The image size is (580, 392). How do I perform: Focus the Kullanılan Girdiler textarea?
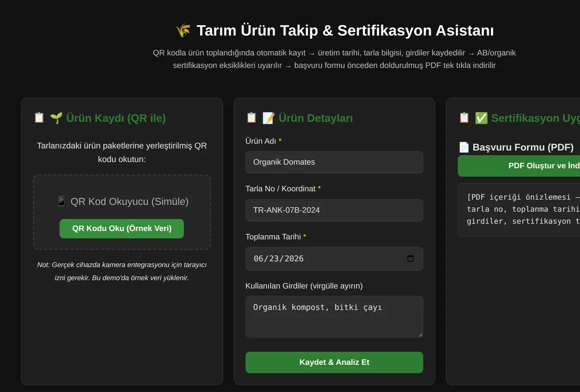click(334, 317)
